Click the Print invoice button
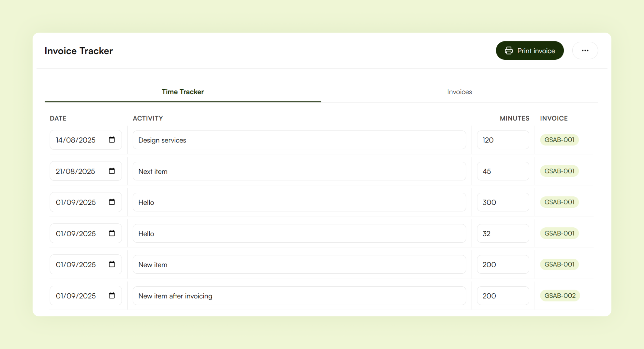This screenshot has width=644, height=349. coord(530,51)
